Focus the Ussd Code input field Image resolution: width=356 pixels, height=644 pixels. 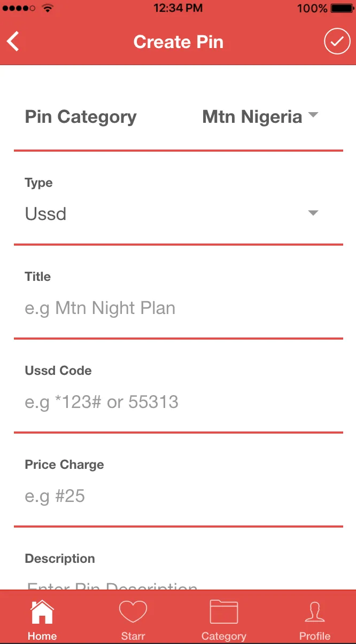(178, 402)
